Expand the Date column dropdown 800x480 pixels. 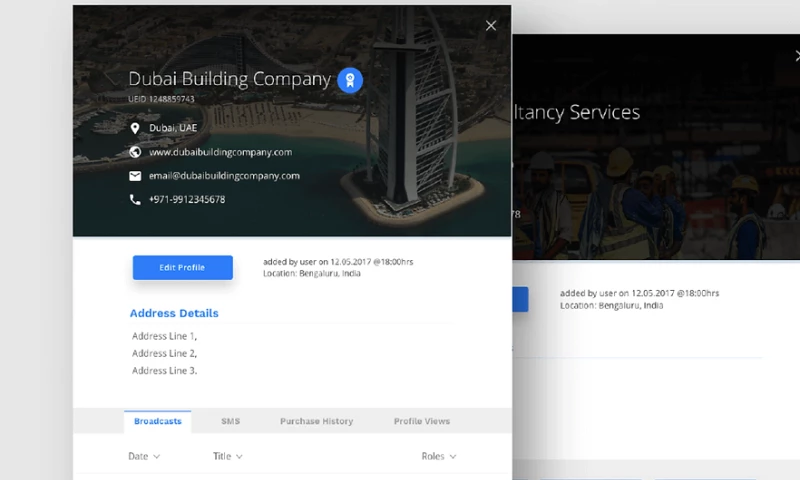pos(144,456)
